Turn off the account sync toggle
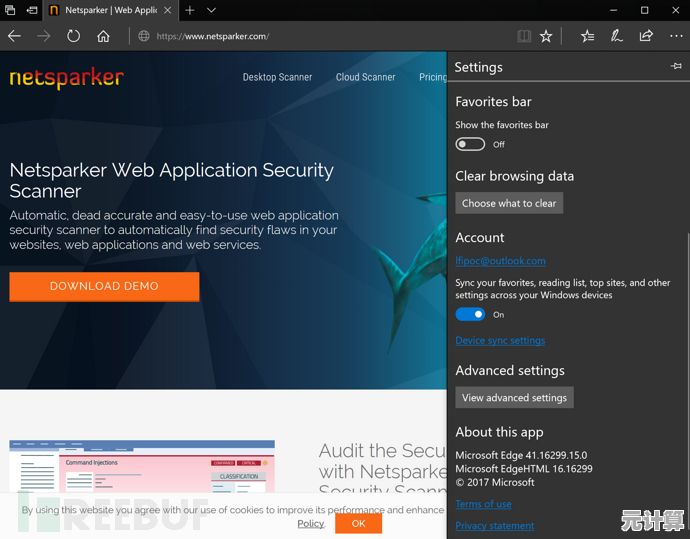Viewport: 690px width, 539px height. coord(470,314)
